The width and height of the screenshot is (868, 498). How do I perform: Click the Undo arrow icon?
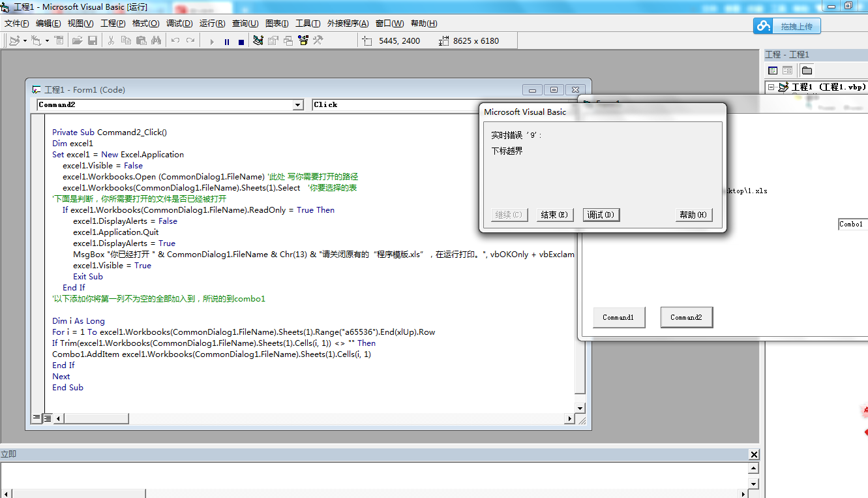[175, 40]
